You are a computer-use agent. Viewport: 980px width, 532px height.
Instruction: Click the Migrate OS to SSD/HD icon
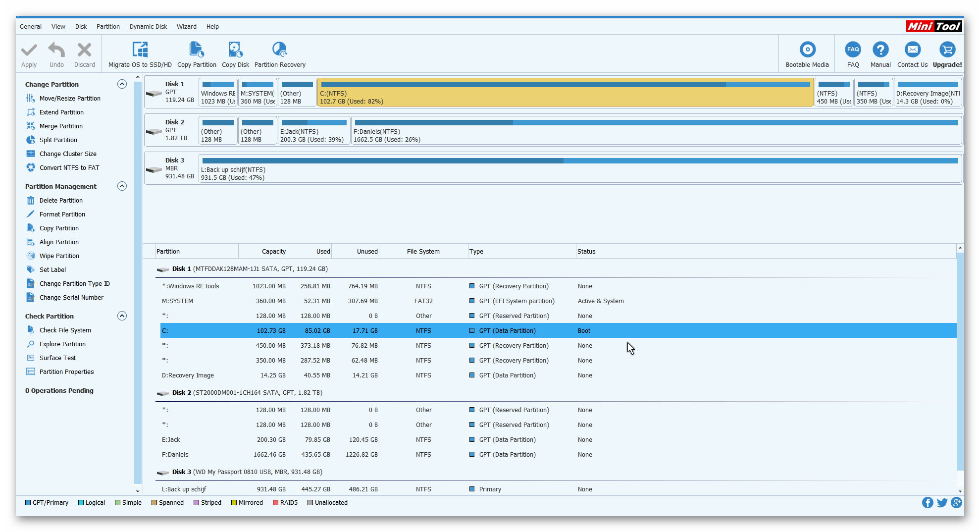pos(140,50)
